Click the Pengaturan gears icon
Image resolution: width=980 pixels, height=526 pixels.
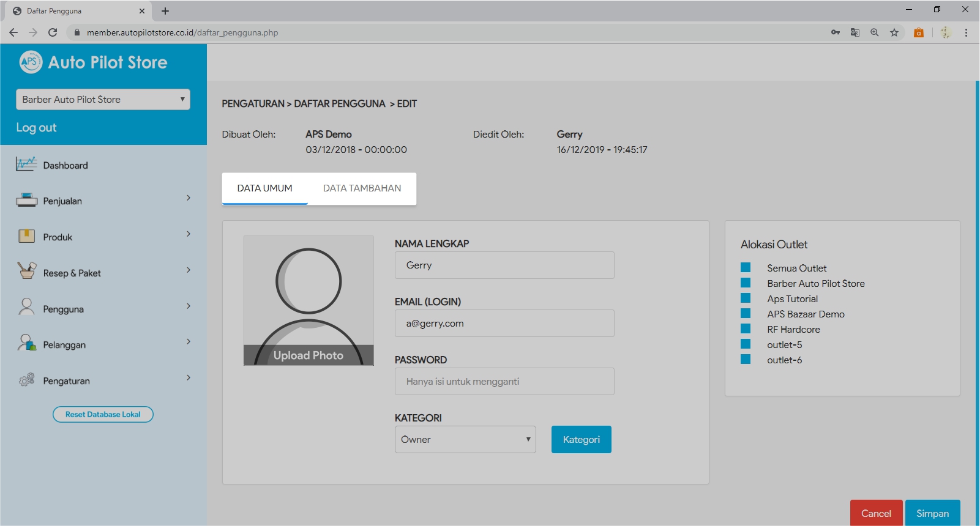pyautogui.click(x=26, y=380)
